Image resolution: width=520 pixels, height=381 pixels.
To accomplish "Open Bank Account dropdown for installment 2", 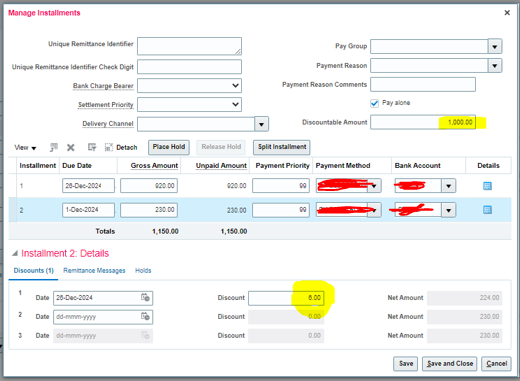I will (449, 210).
